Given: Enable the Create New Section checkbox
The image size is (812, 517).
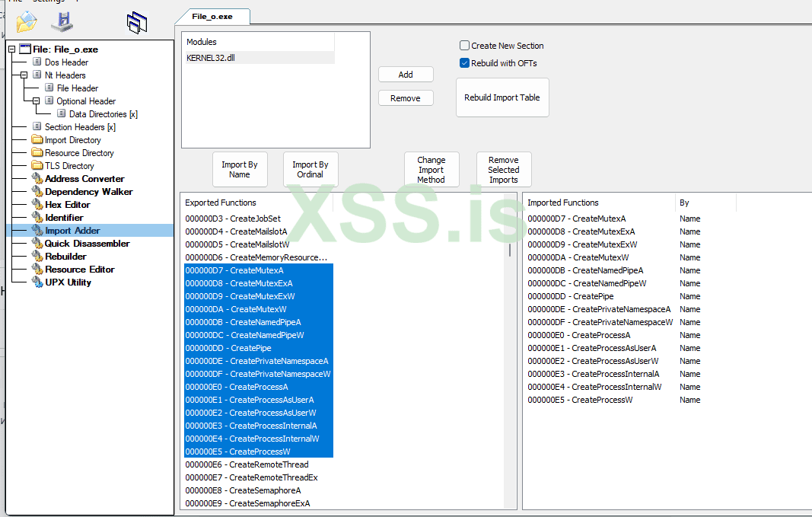Looking at the screenshot, I should [464, 46].
